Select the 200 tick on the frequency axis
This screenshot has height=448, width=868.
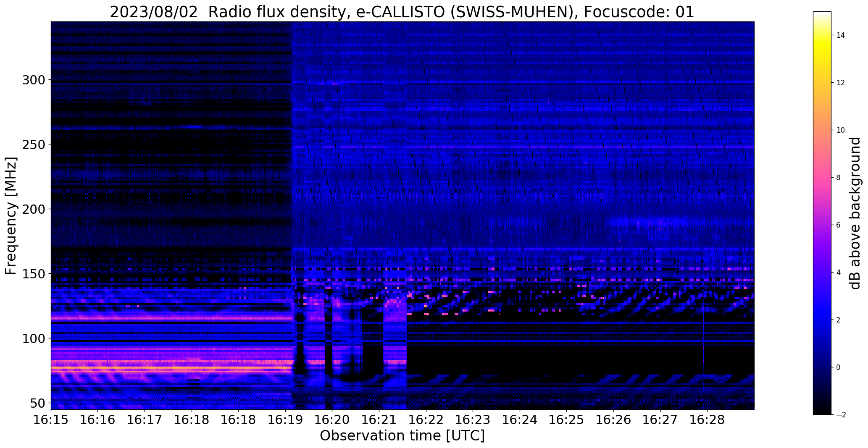(x=33, y=209)
